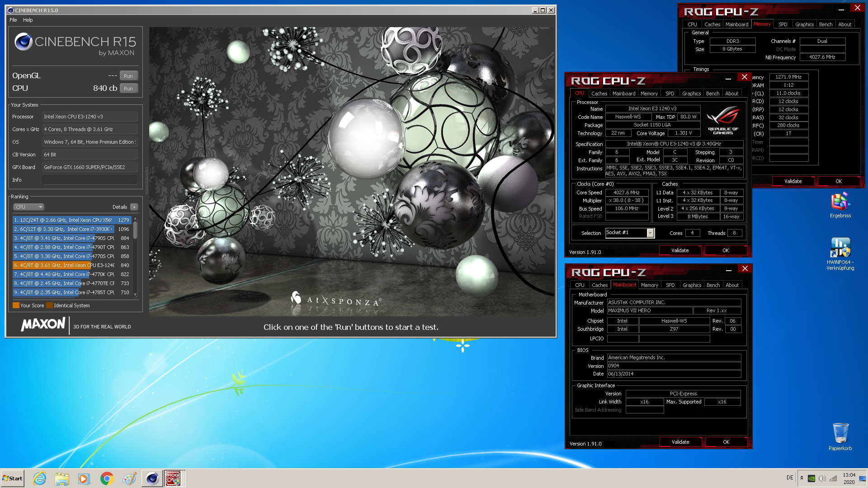Click the Identical System brown swatch

pos(50,305)
